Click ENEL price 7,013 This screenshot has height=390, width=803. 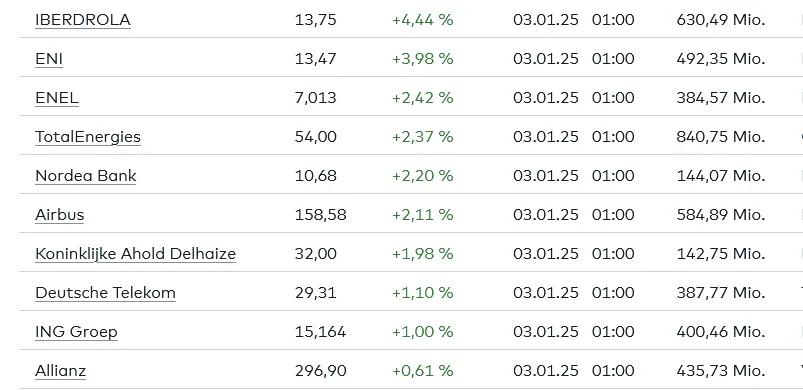(315, 98)
